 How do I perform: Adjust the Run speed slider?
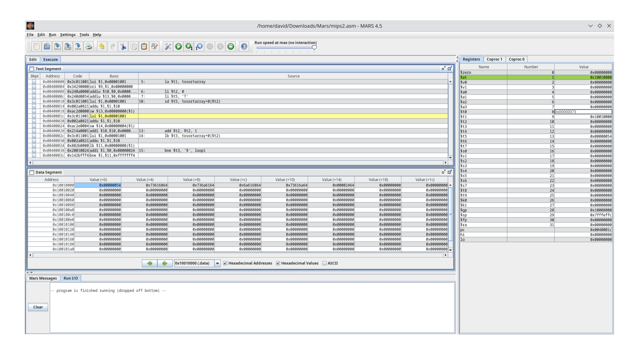(314, 48)
